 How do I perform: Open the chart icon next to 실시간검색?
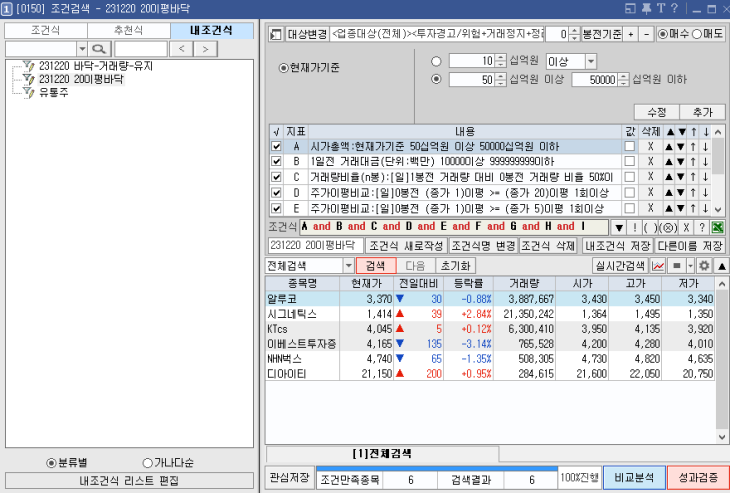657,266
